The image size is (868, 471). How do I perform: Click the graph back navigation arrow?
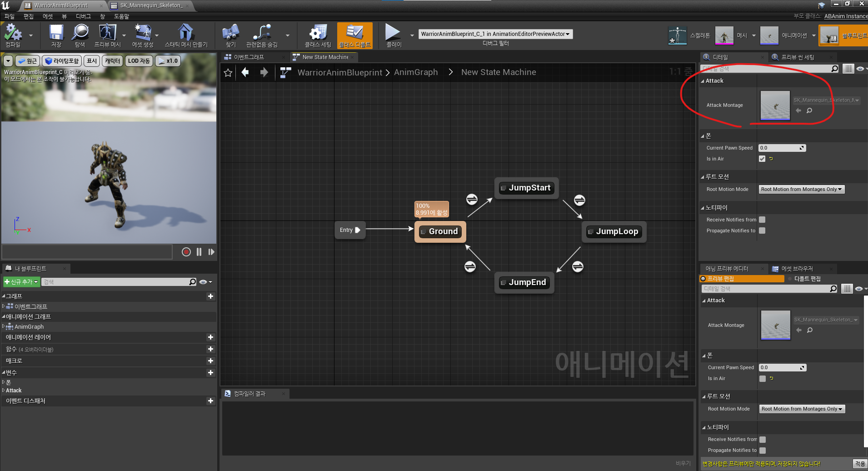pyautogui.click(x=245, y=72)
